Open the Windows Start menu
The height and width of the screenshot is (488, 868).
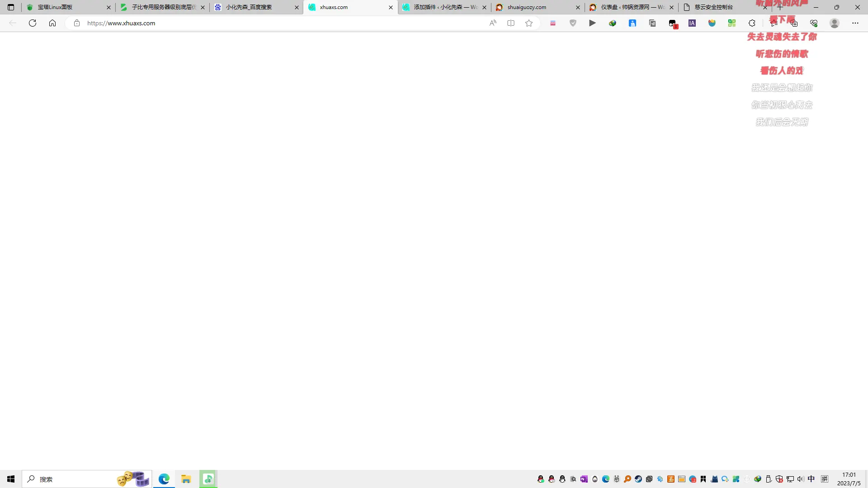click(11, 479)
